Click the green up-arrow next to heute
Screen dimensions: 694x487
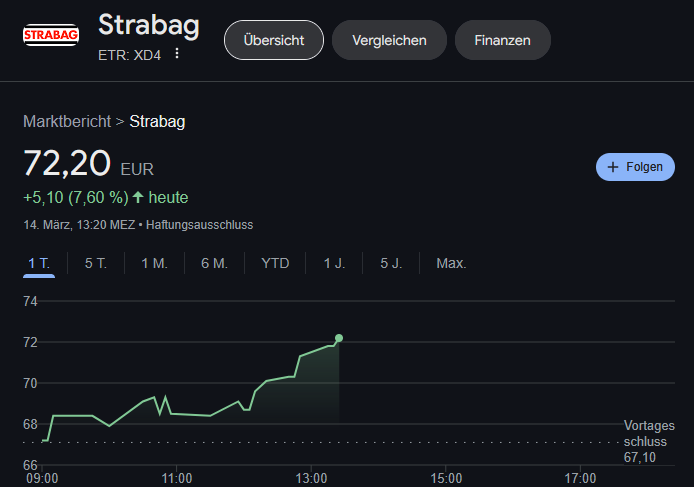click(x=138, y=197)
